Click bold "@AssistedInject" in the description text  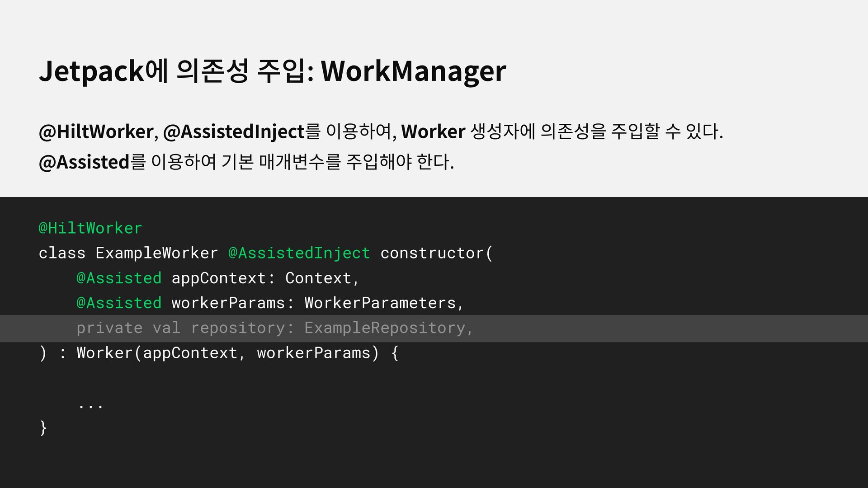(x=234, y=131)
